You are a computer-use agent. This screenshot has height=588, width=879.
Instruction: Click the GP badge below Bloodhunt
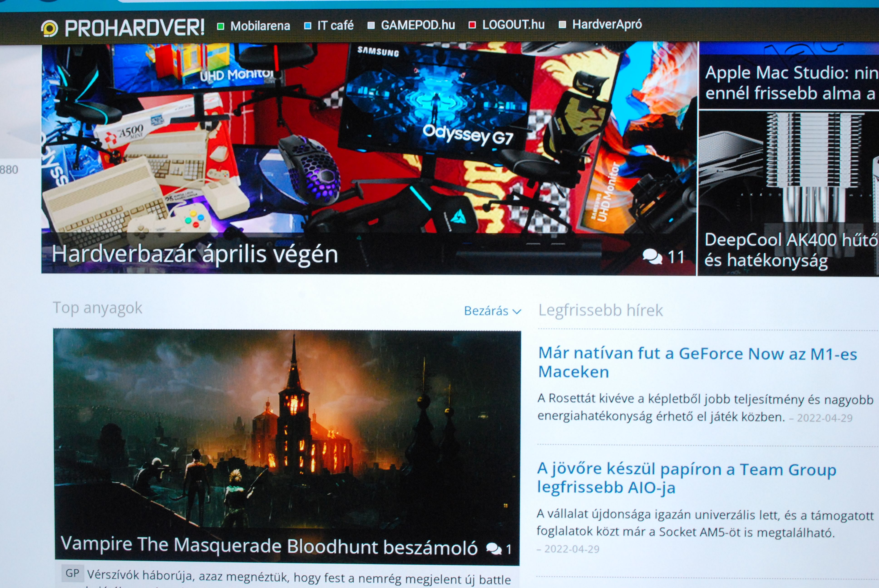[72, 573]
